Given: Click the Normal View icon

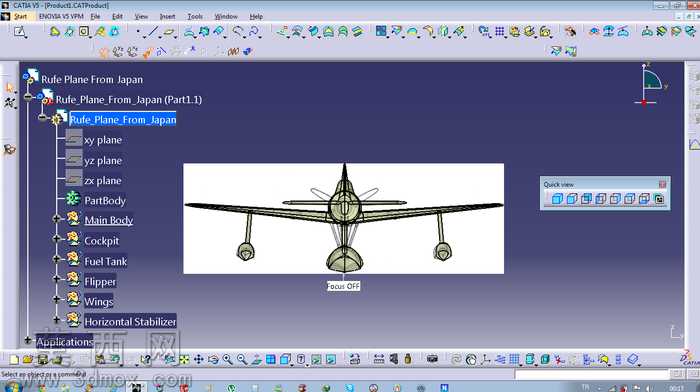Looking at the screenshot, I should coord(256,359).
